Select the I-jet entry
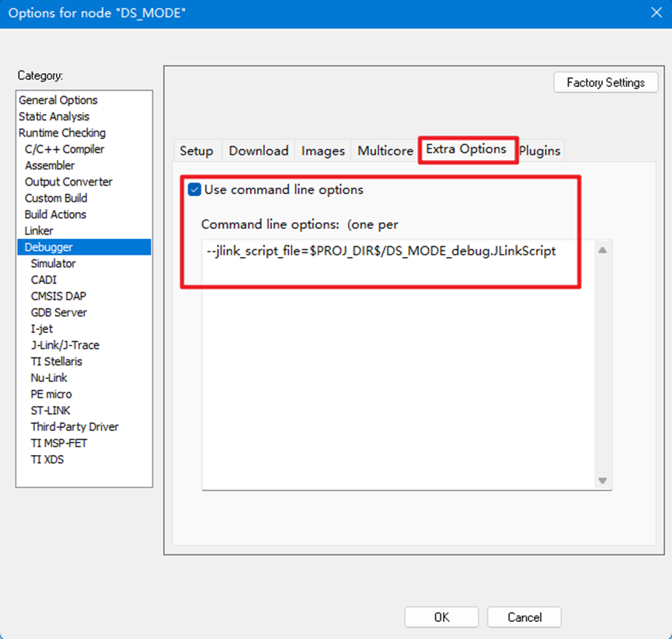The image size is (672, 639). click(x=42, y=328)
